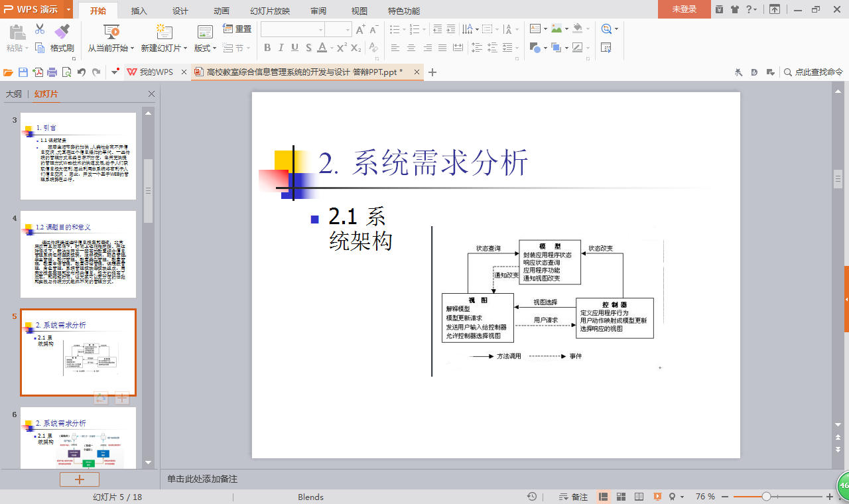This screenshot has height=504, width=849.
Task: Expand the Find and Replace dropdown
Action: point(616,29)
